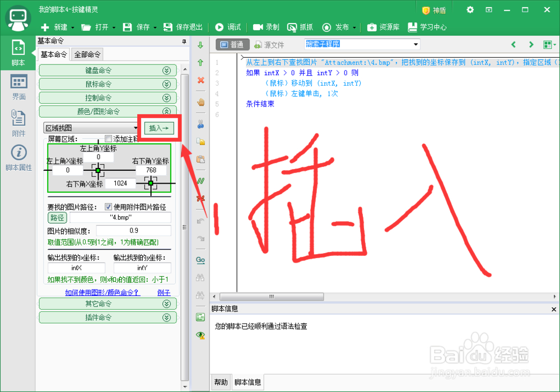Delete line with red X icon

[x=200, y=80]
